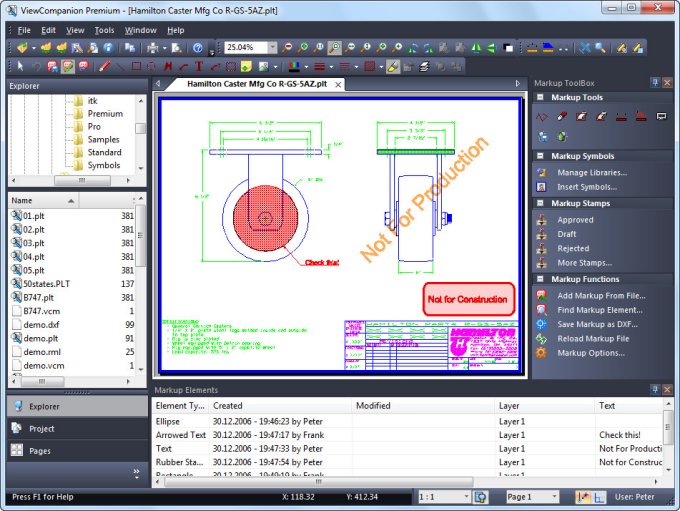Expand the 1:1 scale dropdown
This screenshot has width=680, height=511.
point(465,497)
